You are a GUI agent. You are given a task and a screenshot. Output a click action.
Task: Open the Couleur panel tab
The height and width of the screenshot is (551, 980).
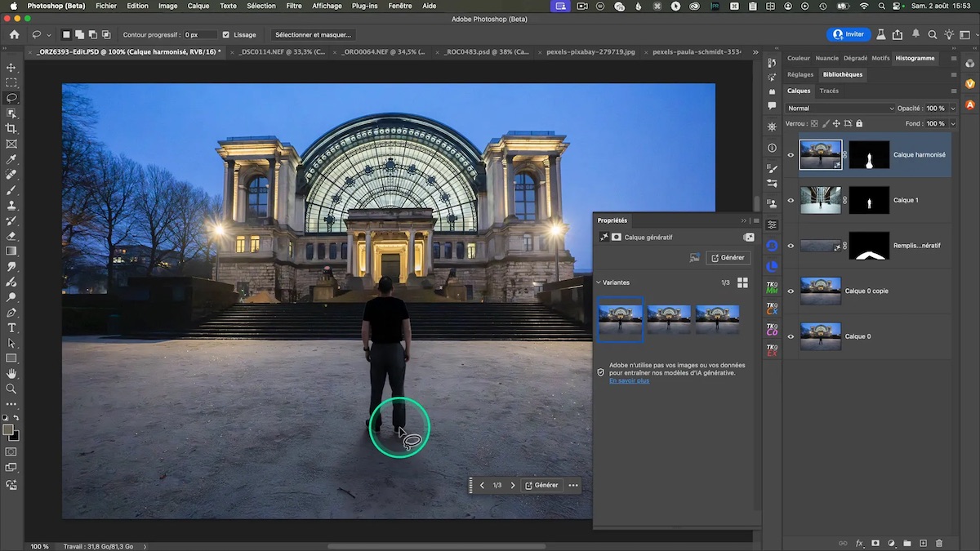(799, 58)
